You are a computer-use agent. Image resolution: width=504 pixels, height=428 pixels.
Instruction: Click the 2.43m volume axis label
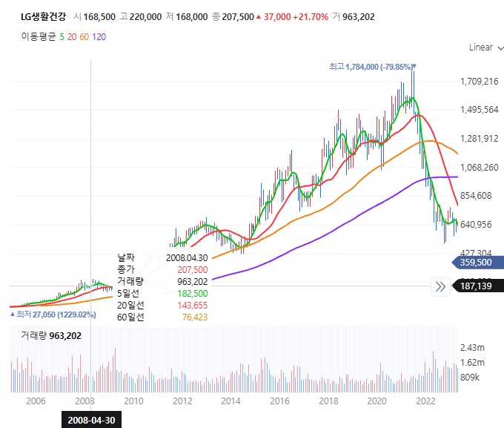472,348
